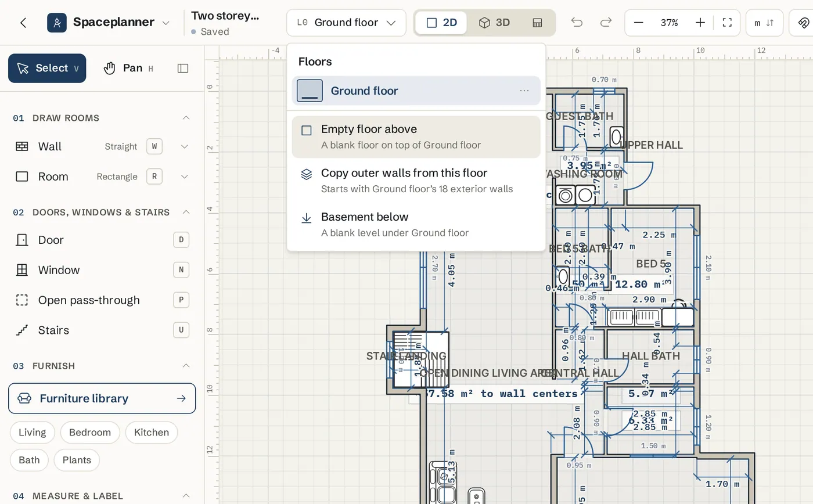Select the Open pass-through tool
The width and height of the screenshot is (813, 504).
102,300
